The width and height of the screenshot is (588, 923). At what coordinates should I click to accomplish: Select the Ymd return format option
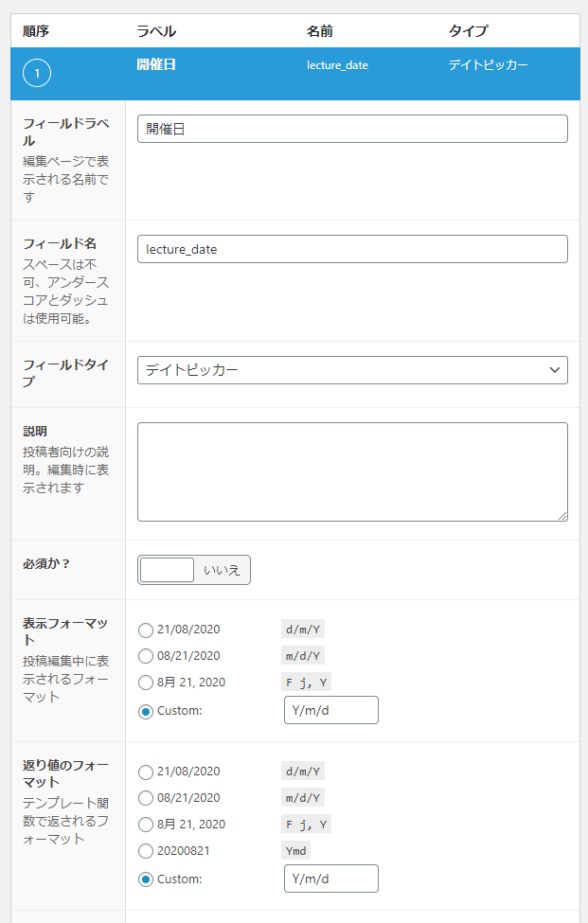pyautogui.click(x=144, y=850)
